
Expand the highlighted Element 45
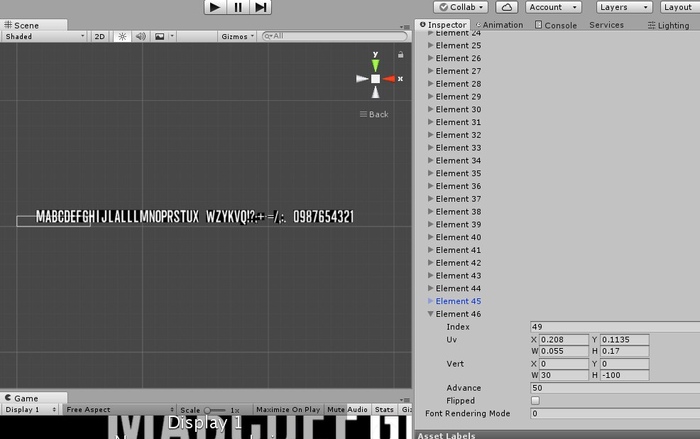click(x=431, y=301)
